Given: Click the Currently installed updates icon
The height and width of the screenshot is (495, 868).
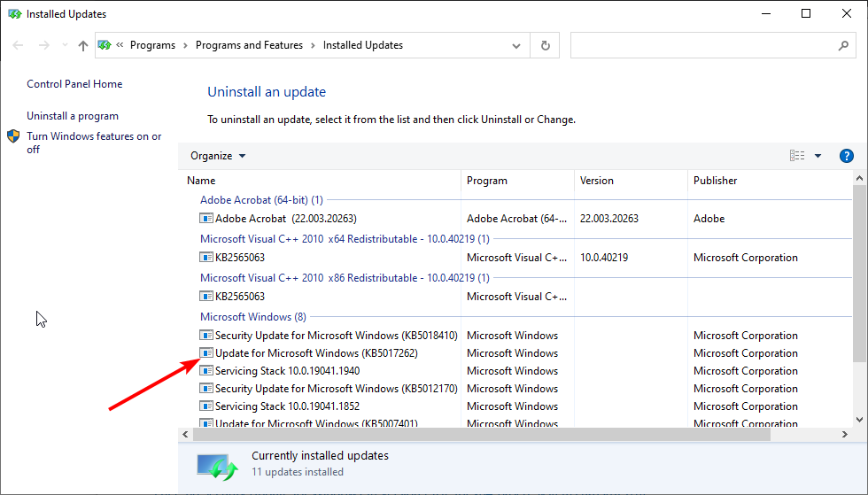Looking at the screenshot, I should [217, 466].
